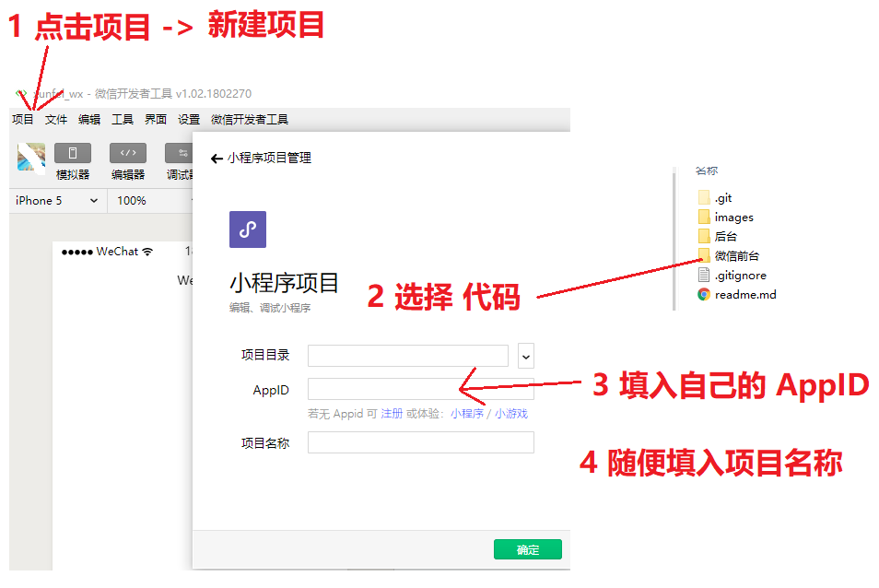
Task: Open the 编辑 menu
Action: tap(89, 120)
